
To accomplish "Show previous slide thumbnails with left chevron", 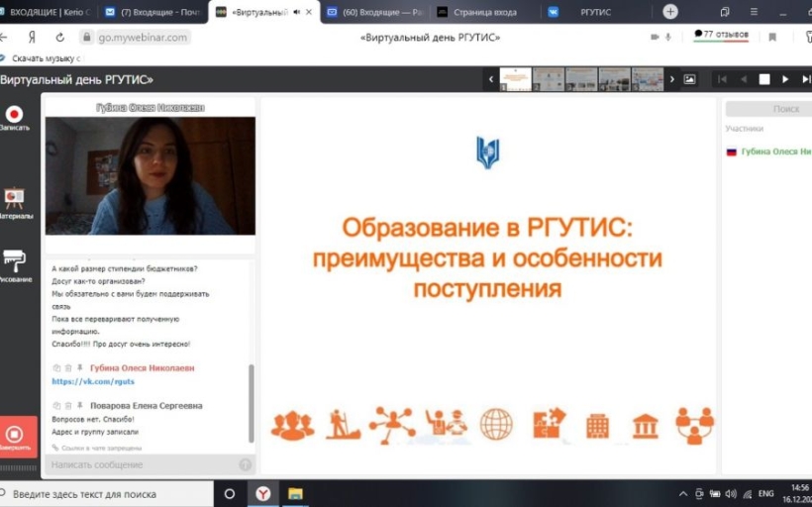I will tap(491, 79).
